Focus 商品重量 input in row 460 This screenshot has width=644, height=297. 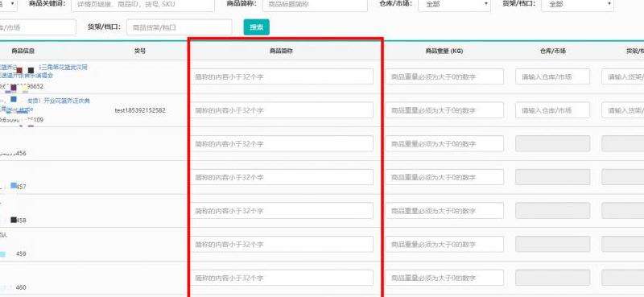[x=444, y=278]
